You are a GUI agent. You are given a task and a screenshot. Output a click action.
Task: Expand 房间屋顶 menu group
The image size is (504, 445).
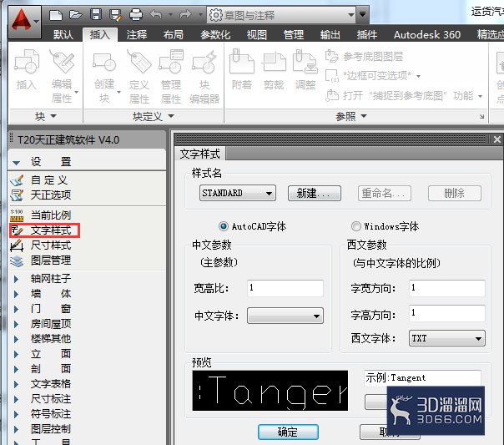[17, 324]
